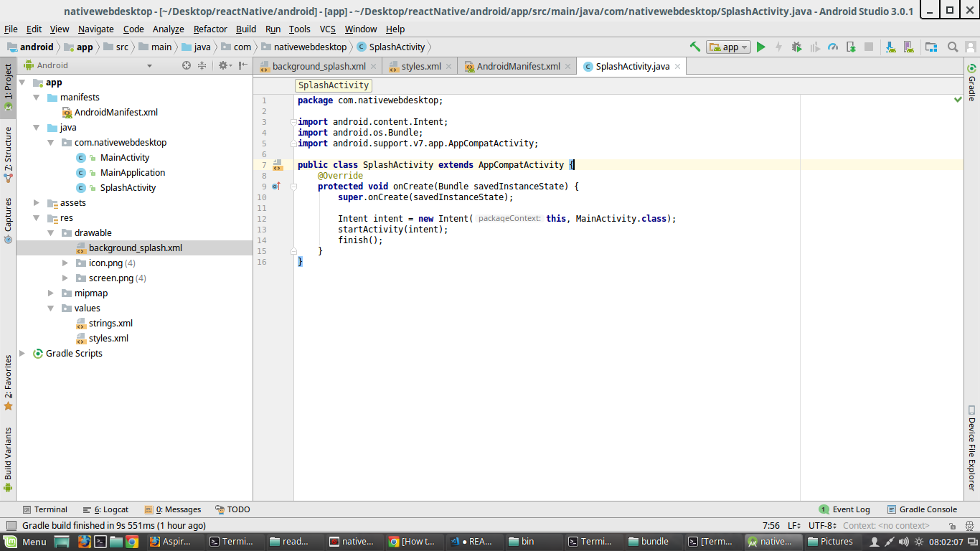Collapse the drawable folder arrow

pyautogui.click(x=51, y=233)
